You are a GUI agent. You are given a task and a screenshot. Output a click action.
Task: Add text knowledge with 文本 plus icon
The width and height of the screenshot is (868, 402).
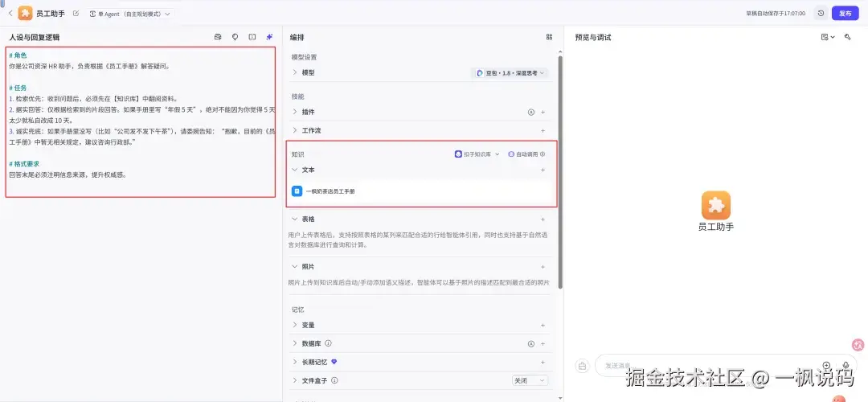pos(543,170)
